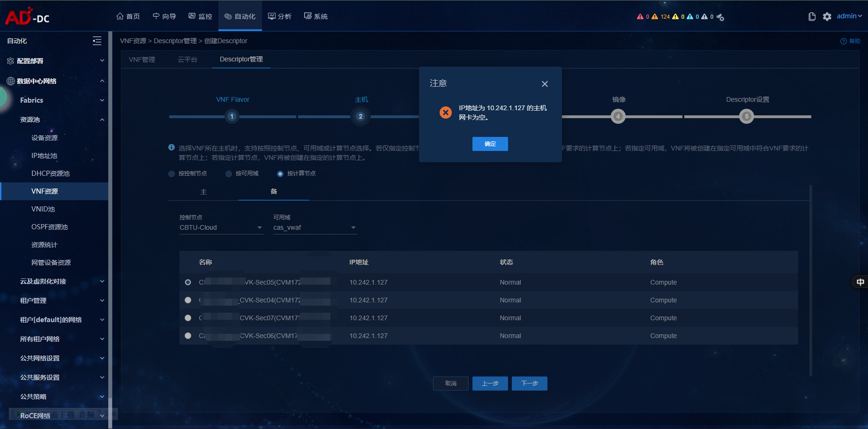868x429 pixels.
Task: Click the Descriptor管理 breadcrumb link
Action: point(175,41)
